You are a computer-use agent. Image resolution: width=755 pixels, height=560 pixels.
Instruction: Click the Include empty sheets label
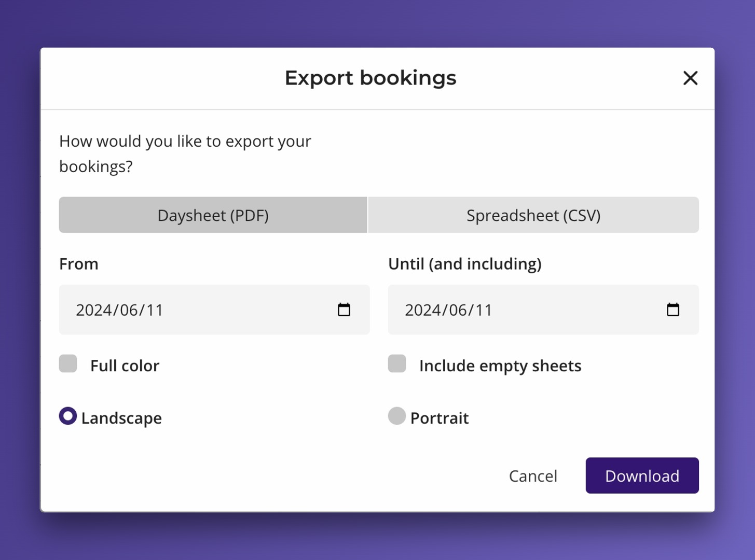pos(500,365)
